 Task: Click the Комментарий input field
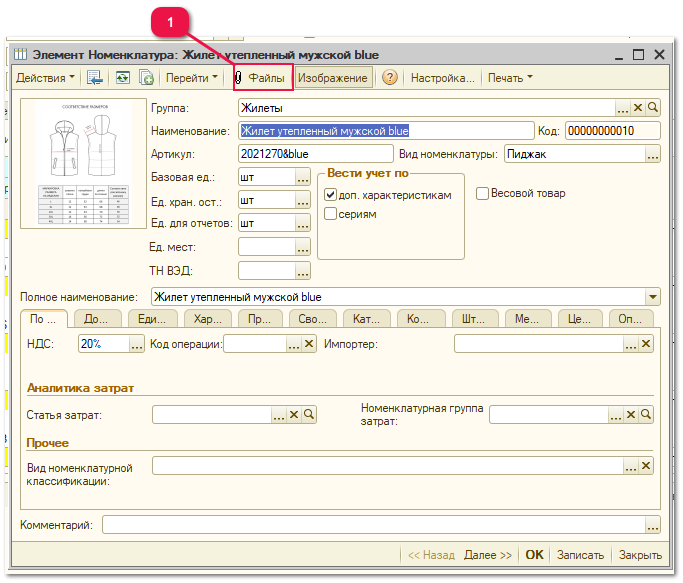click(x=374, y=525)
